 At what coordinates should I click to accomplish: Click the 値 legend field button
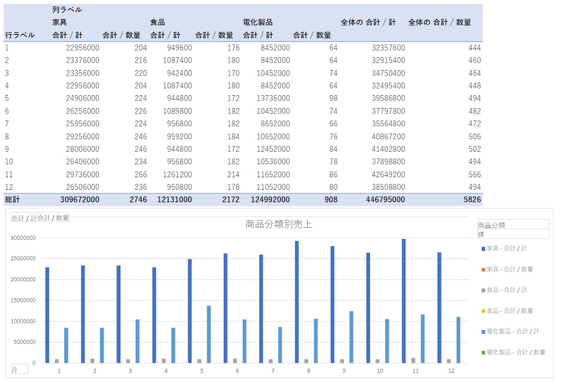(x=513, y=234)
